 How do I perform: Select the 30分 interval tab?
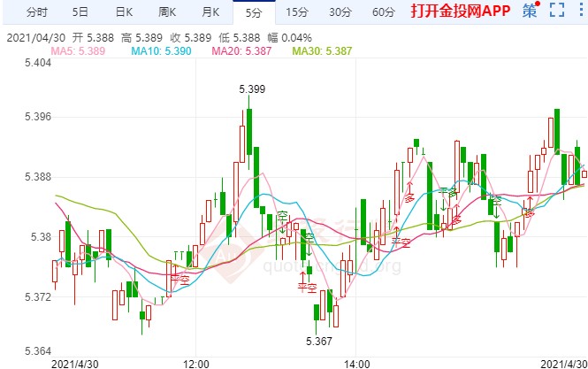tap(340, 12)
